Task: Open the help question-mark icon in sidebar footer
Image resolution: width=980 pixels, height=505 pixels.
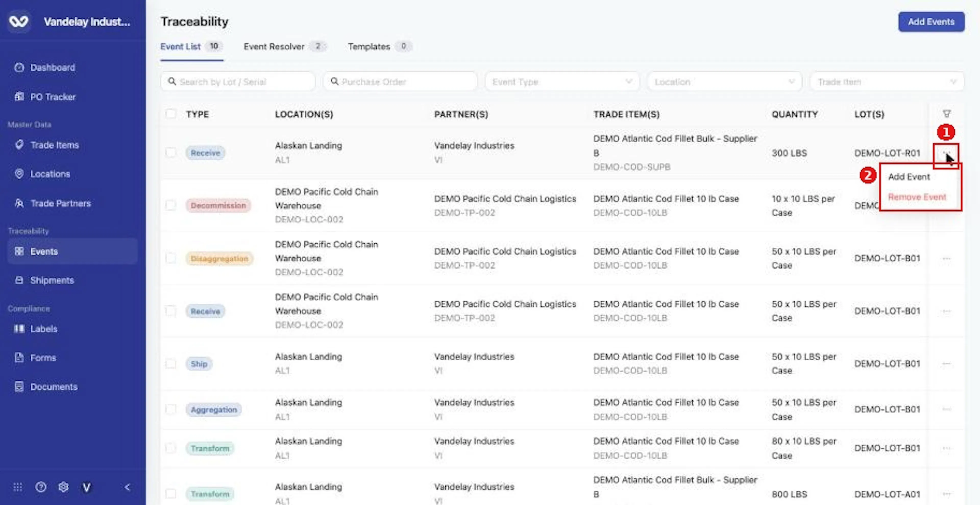Action: pyautogui.click(x=41, y=487)
